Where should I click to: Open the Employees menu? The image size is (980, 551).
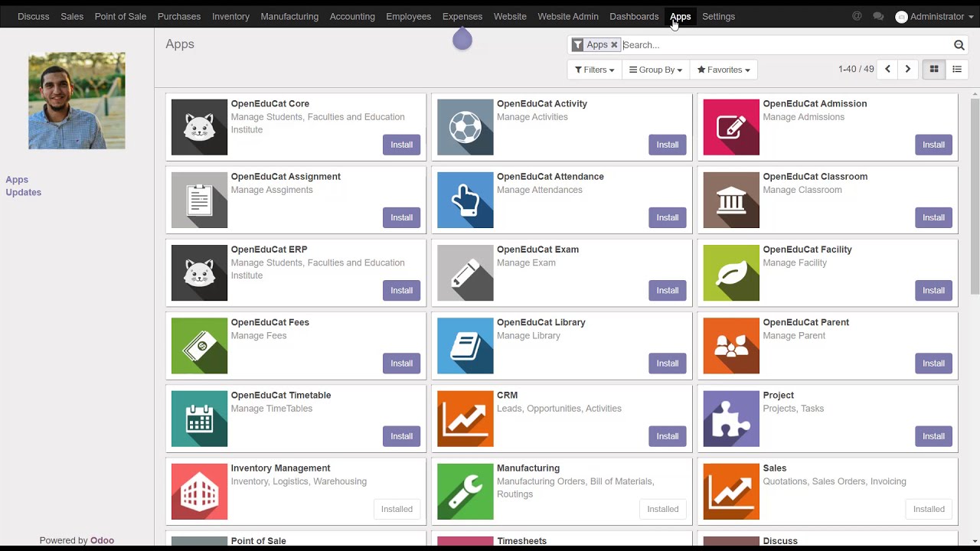(409, 16)
